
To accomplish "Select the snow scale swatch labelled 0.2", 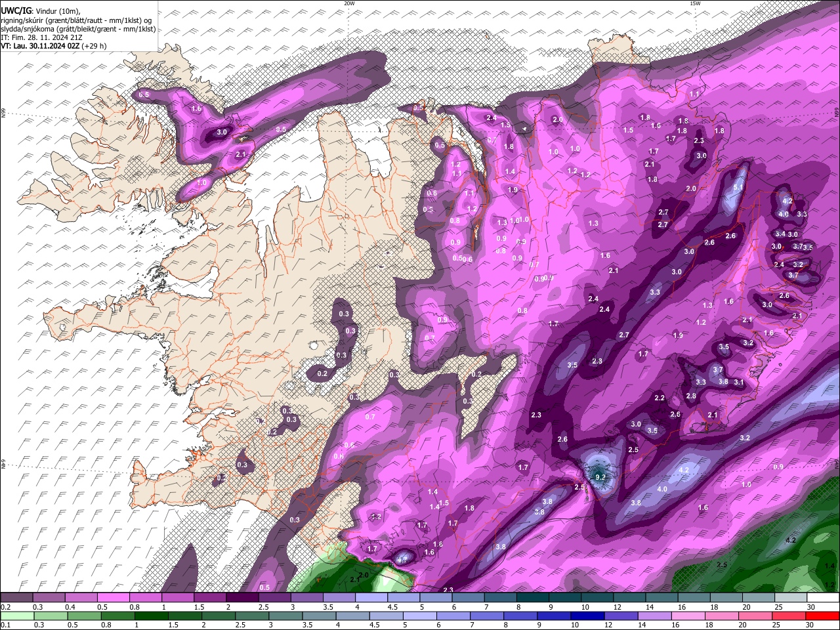I will (x=16, y=597).
